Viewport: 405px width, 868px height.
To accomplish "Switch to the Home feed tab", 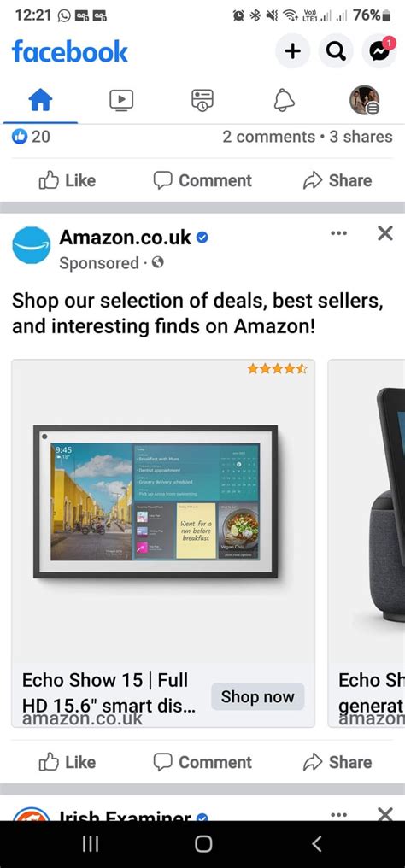I will pos(40,101).
